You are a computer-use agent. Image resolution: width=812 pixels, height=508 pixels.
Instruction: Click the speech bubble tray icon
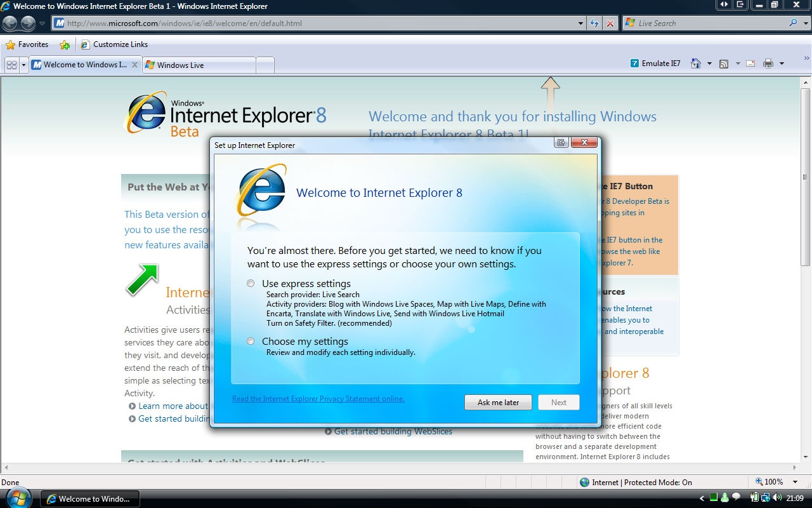tap(736, 497)
